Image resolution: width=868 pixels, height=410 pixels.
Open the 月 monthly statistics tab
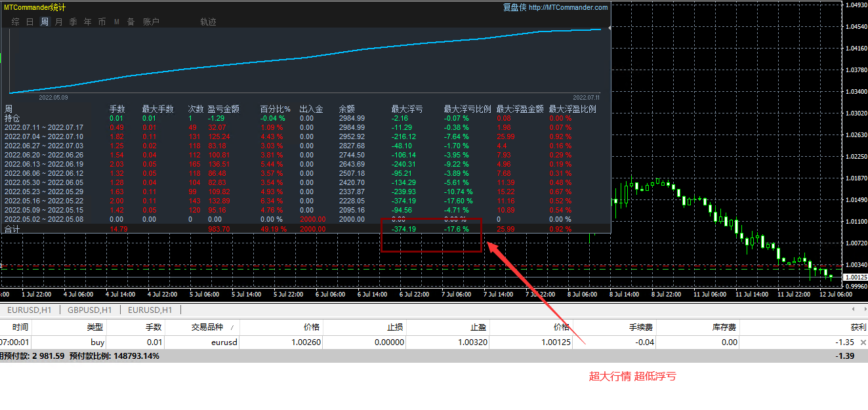(x=59, y=22)
